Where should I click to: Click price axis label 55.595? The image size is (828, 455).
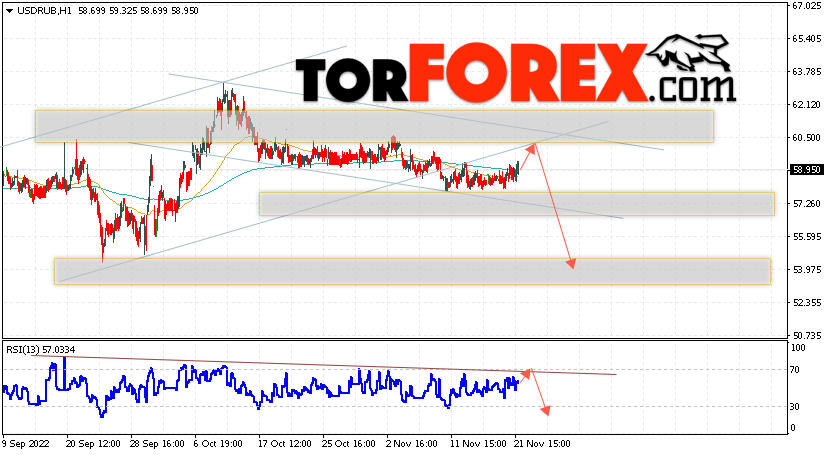point(806,236)
